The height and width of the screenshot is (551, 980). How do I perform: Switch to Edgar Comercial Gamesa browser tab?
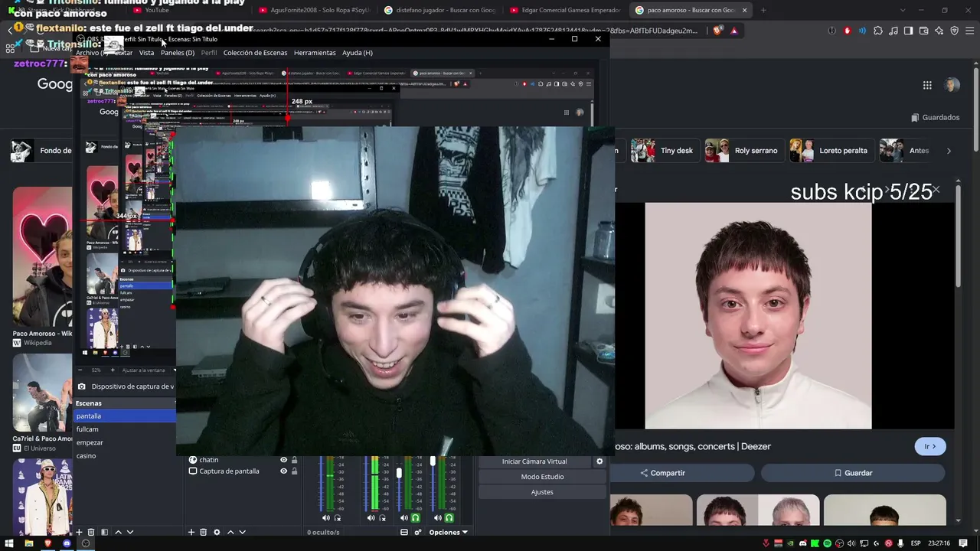click(x=564, y=10)
